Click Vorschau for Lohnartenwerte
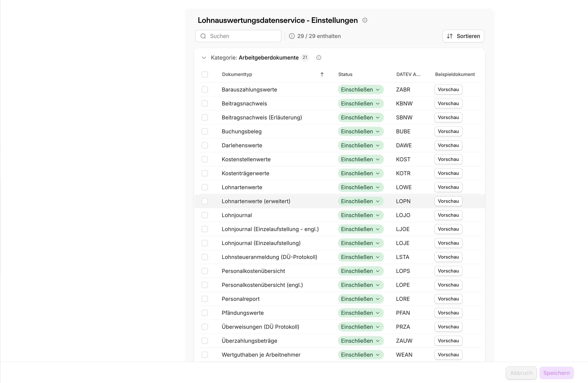 click(448, 187)
